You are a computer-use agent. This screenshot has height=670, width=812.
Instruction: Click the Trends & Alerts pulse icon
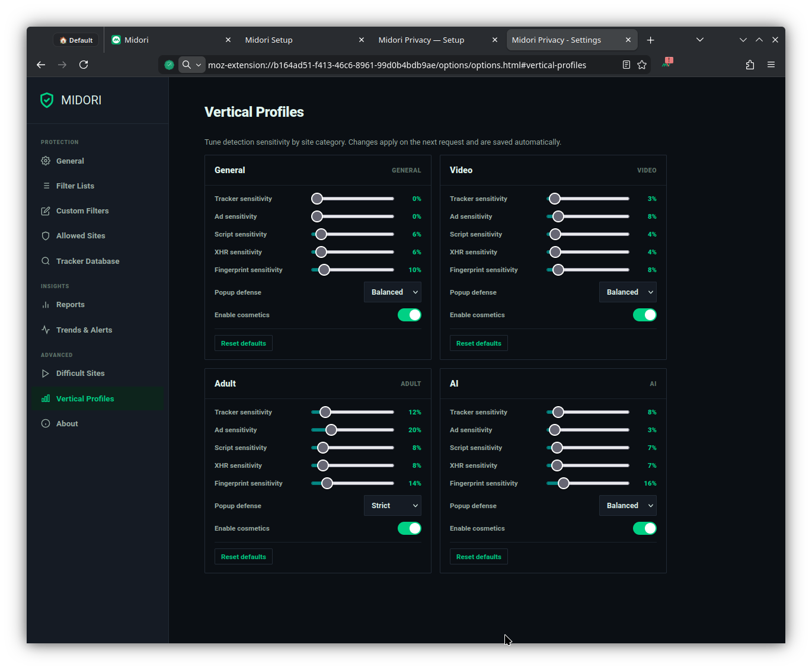46,330
